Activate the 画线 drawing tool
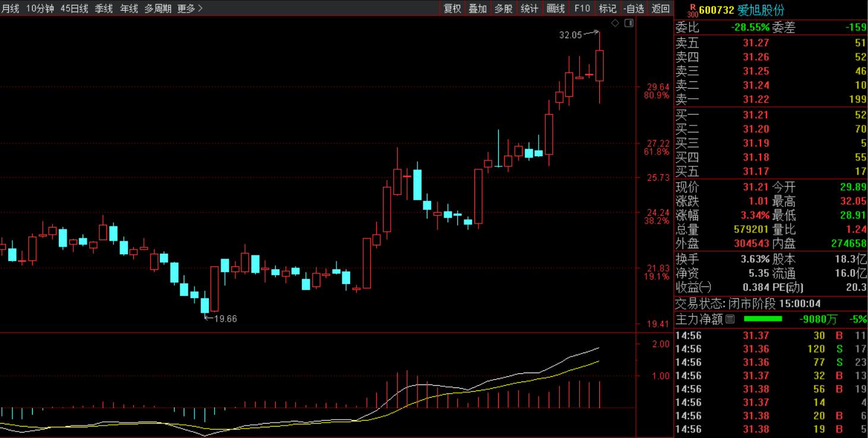This screenshot has width=868, height=438. pos(556,8)
